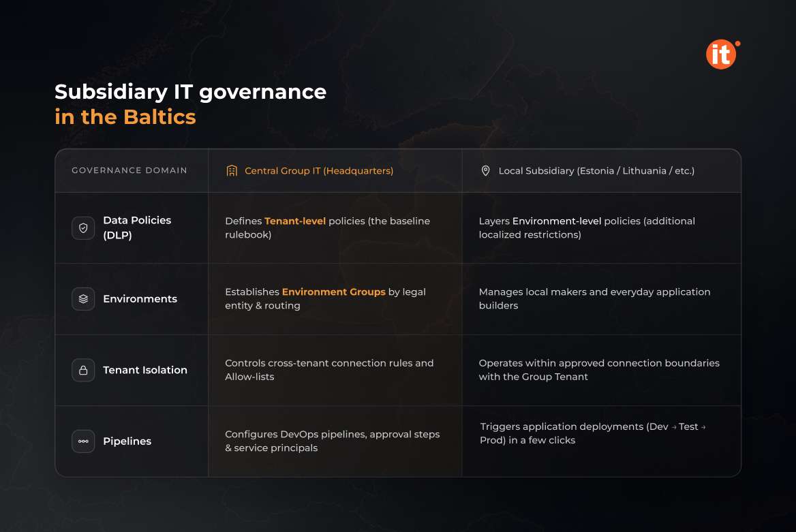
Task: Select the 'GOVERNANCE DOMAIN' column header
Action: pos(129,170)
